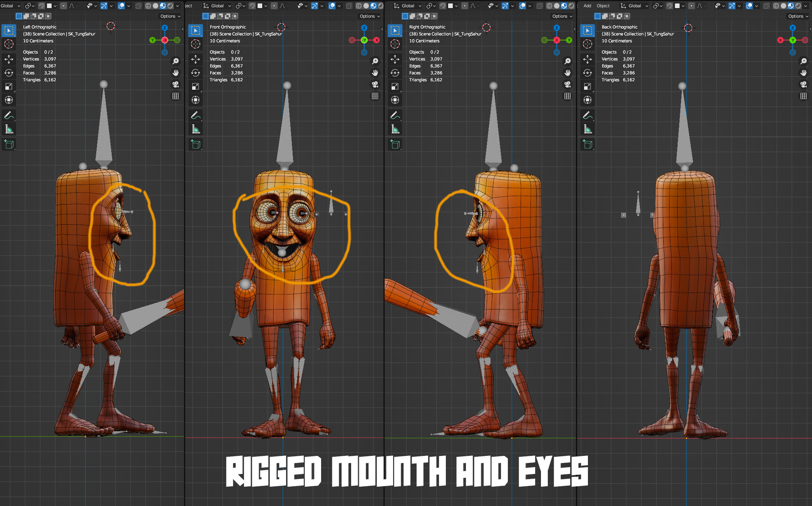Open Global orientation dropdown in Front Orthographic viewport
The height and width of the screenshot is (506, 812).
[217, 6]
